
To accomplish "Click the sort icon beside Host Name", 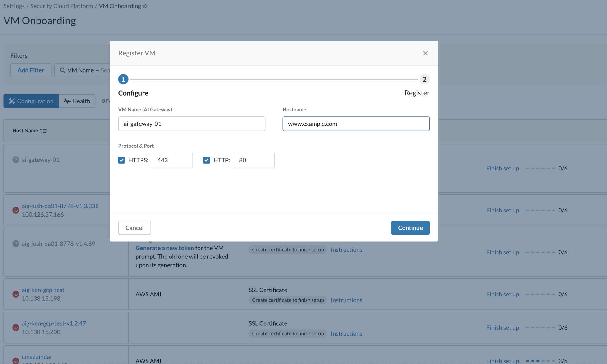I will pyautogui.click(x=43, y=131).
